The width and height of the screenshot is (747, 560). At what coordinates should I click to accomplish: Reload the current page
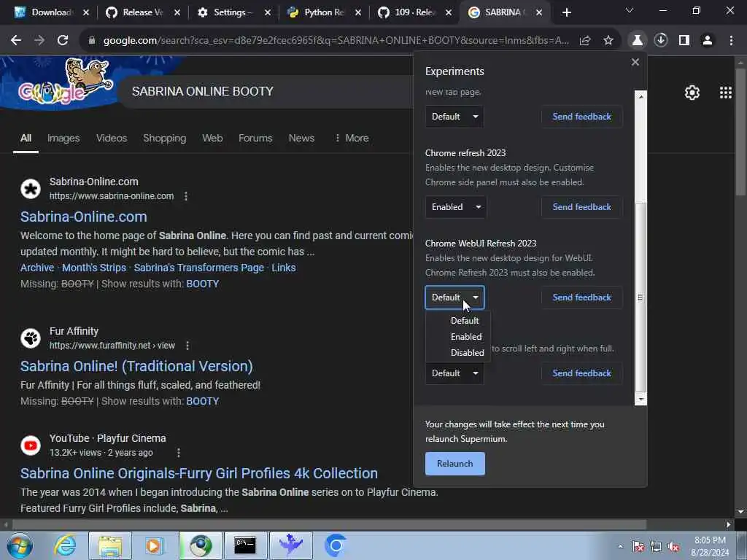coord(63,41)
